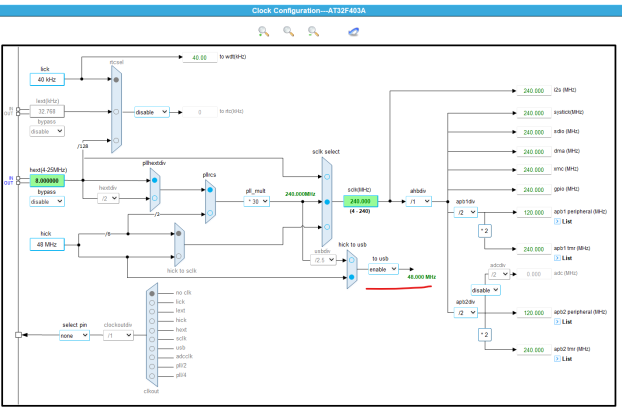Open the adc disable dropdown

coord(487,289)
